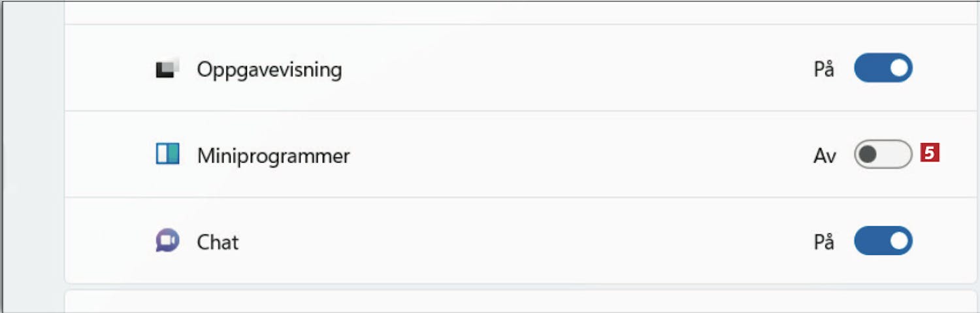Click the På status next to Chat
The height and width of the screenshot is (313, 980).
pyautogui.click(x=824, y=242)
